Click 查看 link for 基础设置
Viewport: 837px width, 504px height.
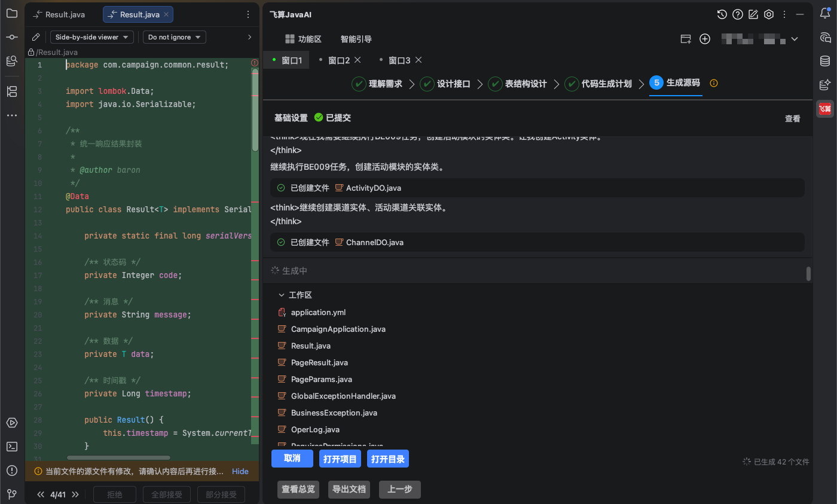pos(792,118)
